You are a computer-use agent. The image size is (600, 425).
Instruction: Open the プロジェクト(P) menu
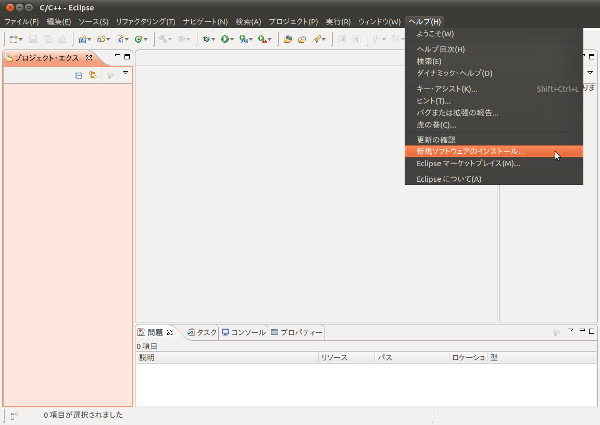293,21
